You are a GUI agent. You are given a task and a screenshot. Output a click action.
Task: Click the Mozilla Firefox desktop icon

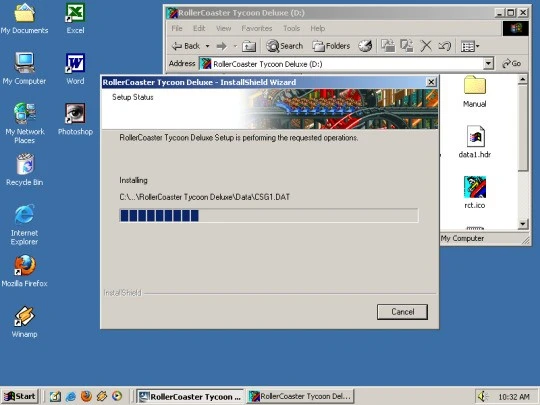[x=24, y=271]
